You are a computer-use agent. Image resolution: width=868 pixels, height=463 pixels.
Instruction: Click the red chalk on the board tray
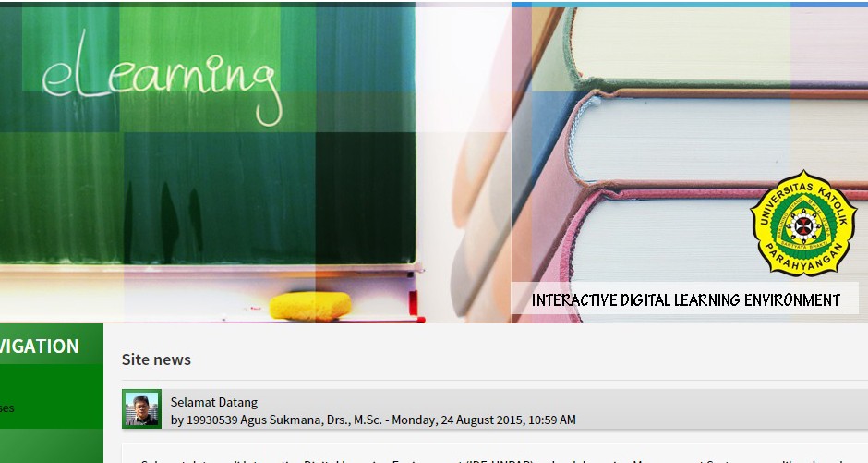pos(412,304)
